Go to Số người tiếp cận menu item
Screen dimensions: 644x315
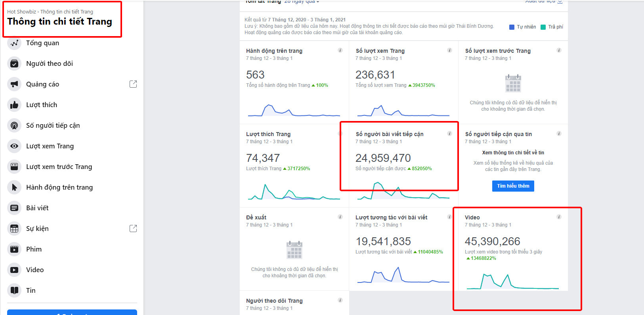(x=53, y=125)
